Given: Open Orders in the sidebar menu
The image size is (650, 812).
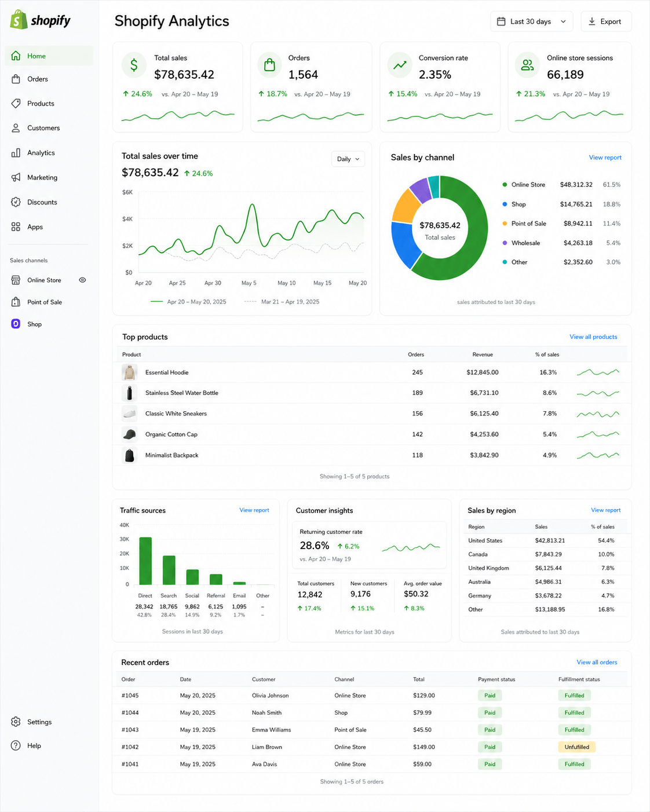Looking at the screenshot, I should click(x=49, y=79).
